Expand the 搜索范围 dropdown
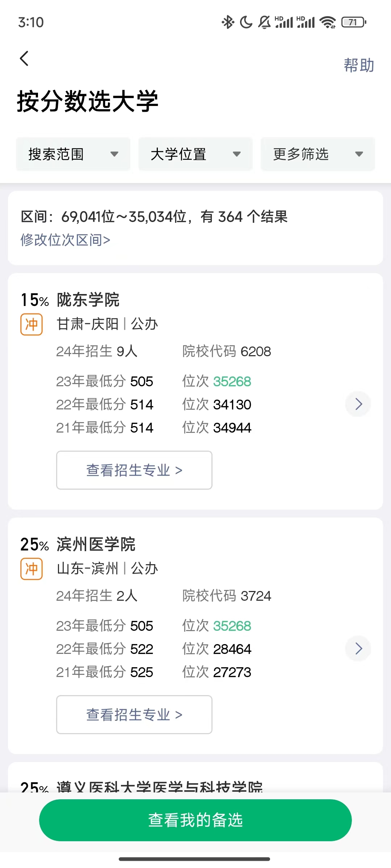The image size is (391, 868). pyautogui.click(x=73, y=154)
